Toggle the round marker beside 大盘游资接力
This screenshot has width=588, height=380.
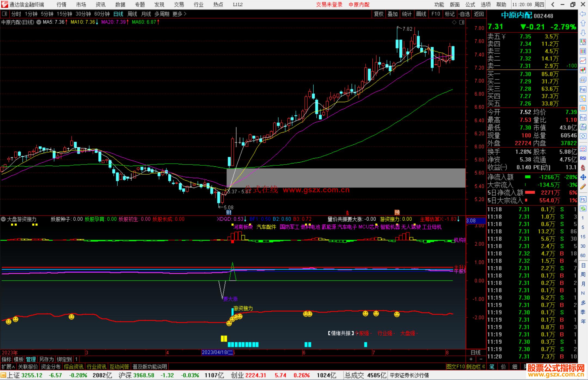tap(3, 219)
